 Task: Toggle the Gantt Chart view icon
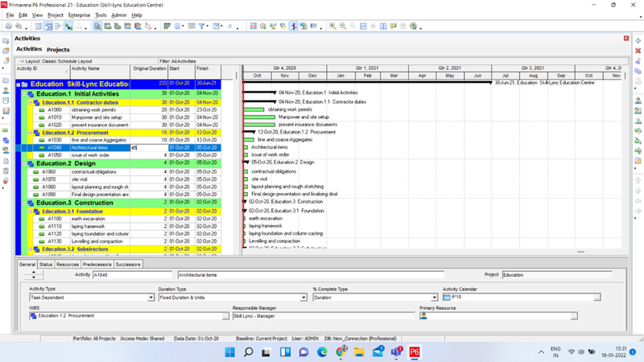tap(48, 27)
